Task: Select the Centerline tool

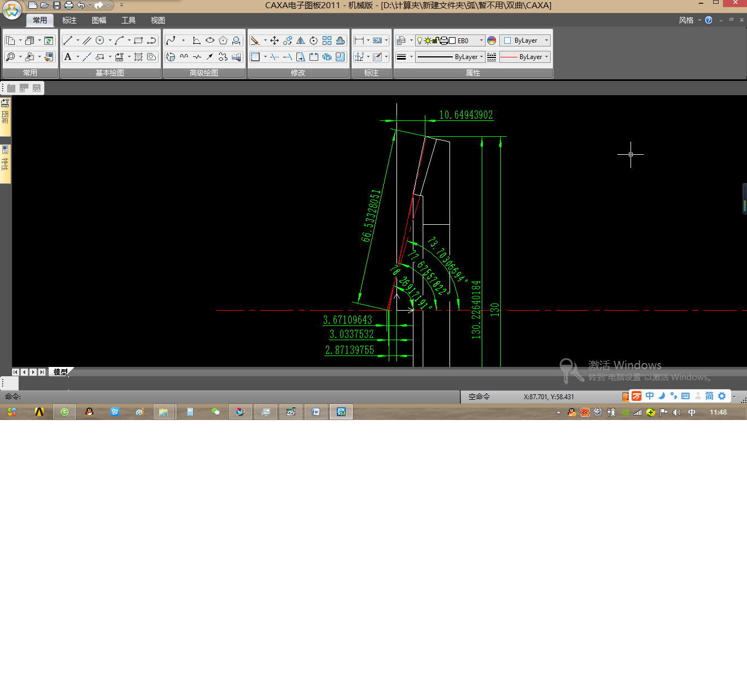Action: coord(87,57)
